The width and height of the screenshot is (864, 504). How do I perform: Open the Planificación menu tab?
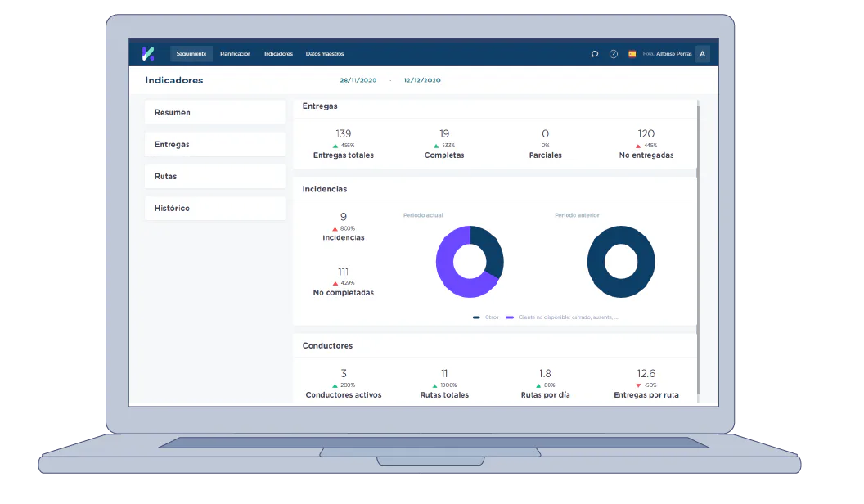[x=236, y=54]
